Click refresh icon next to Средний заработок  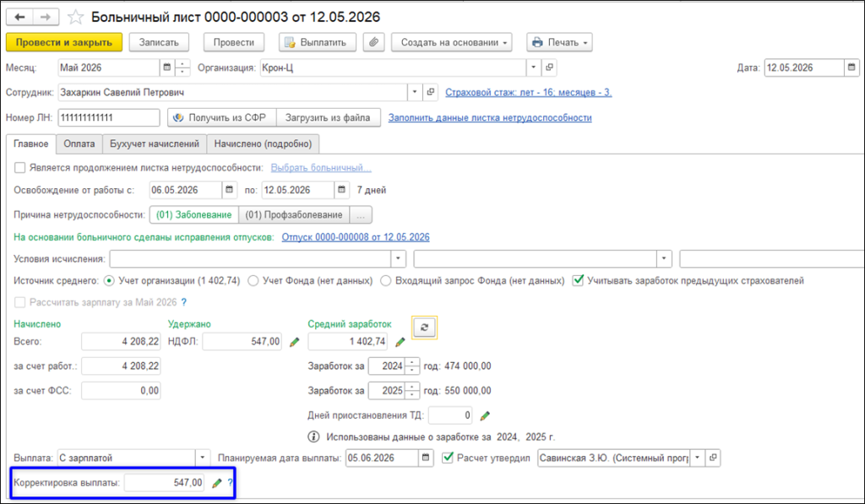[424, 328]
